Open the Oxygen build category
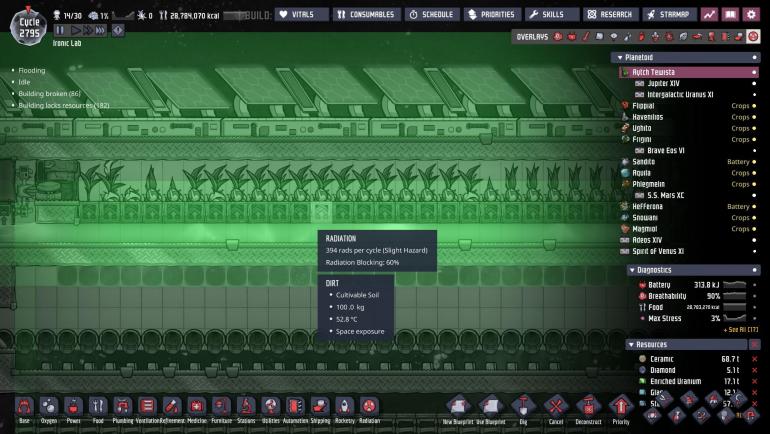The image size is (770, 434). point(48,408)
